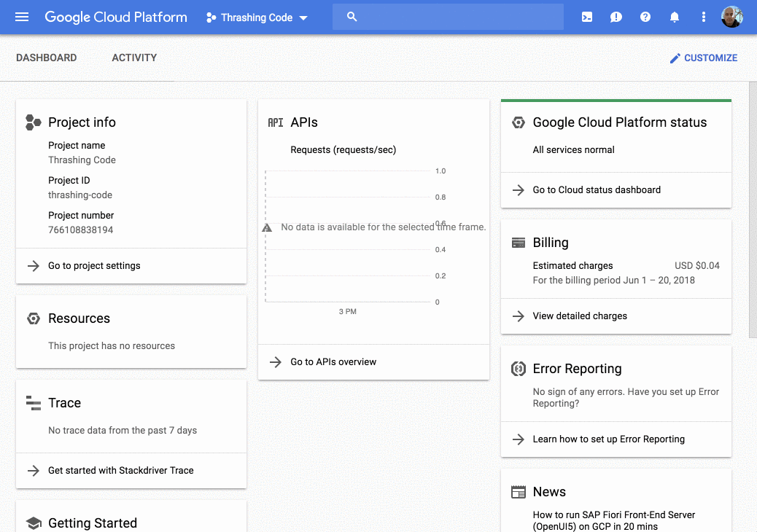Open the send feedback icon

tap(616, 17)
